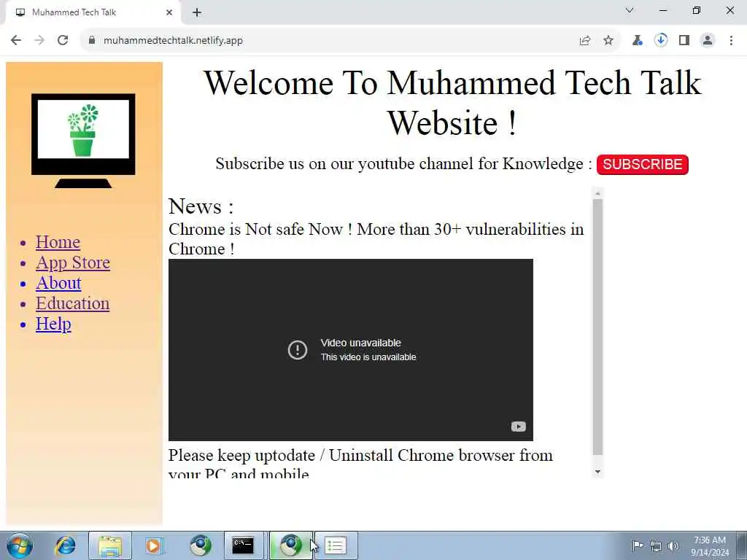The image size is (747, 560).
Task: Open the Chrome profile avatar
Action: coord(708,41)
